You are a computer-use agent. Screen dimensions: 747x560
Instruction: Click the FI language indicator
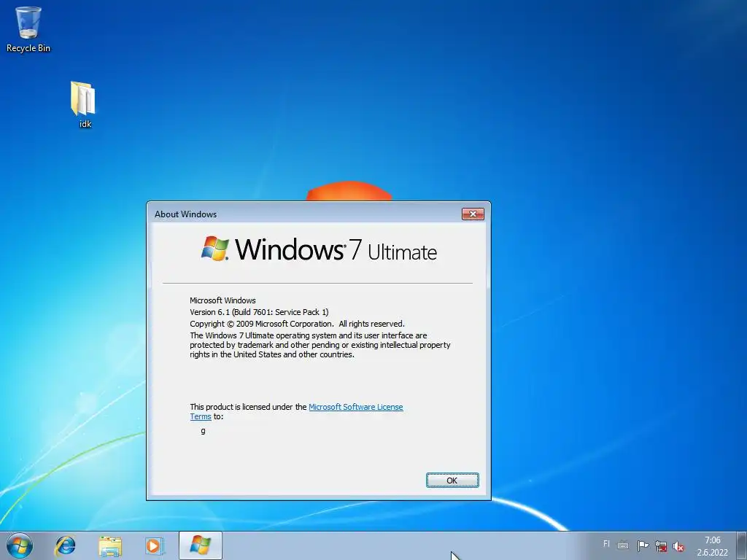606,544
